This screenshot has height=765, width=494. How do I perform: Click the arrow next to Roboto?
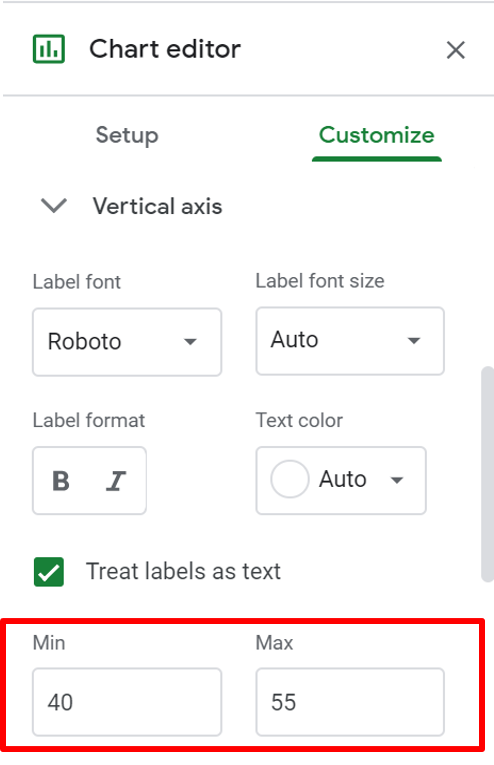190,342
